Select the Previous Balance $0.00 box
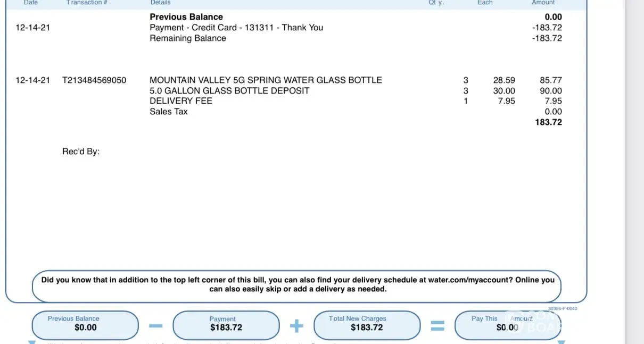The image size is (644, 344). (85, 324)
